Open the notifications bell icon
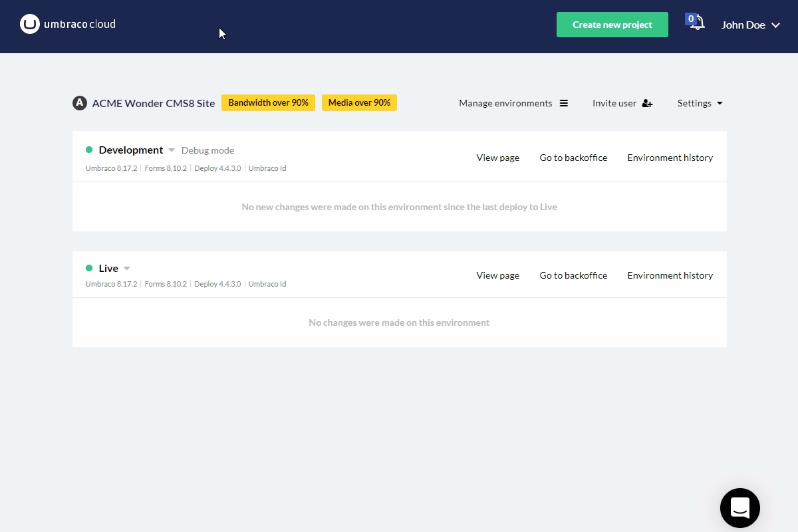 pos(696,23)
